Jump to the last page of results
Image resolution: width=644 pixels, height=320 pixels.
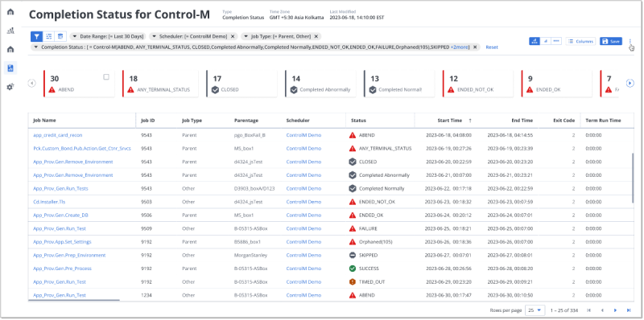click(629, 310)
